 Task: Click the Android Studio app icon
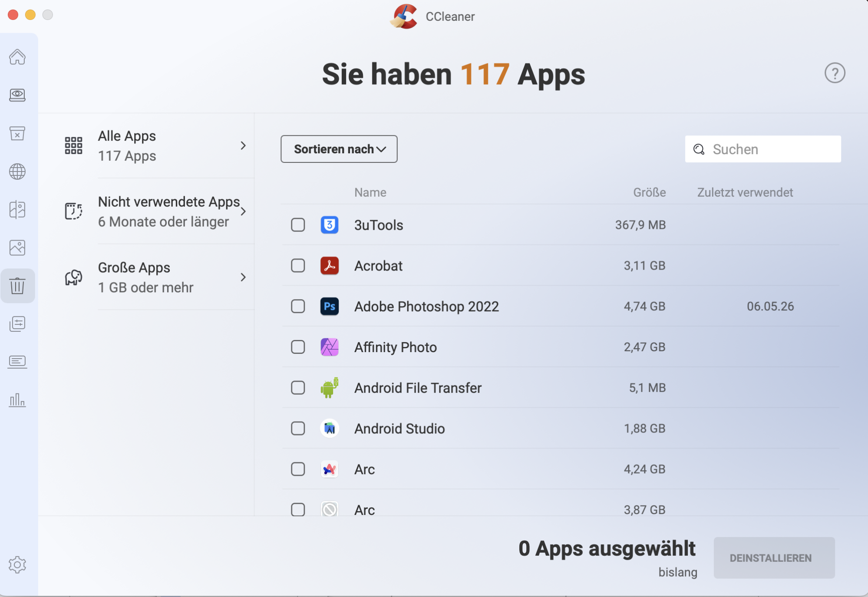[330, 429]
